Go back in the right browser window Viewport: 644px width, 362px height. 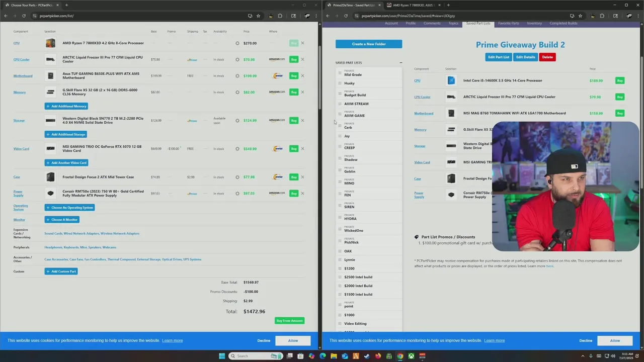pyautogui.click(x=328, y=16)
